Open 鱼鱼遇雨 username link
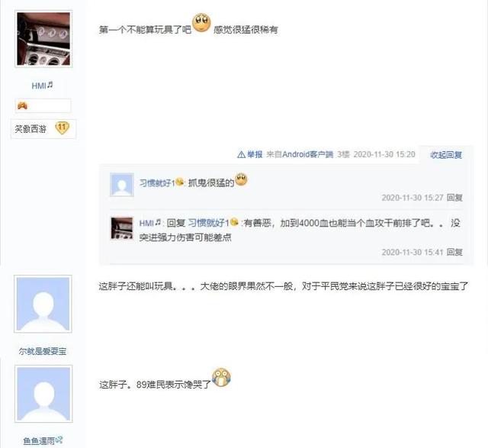The width and height of the screenshot is (488, 448). pyautogui.click(x=39, y=440)
